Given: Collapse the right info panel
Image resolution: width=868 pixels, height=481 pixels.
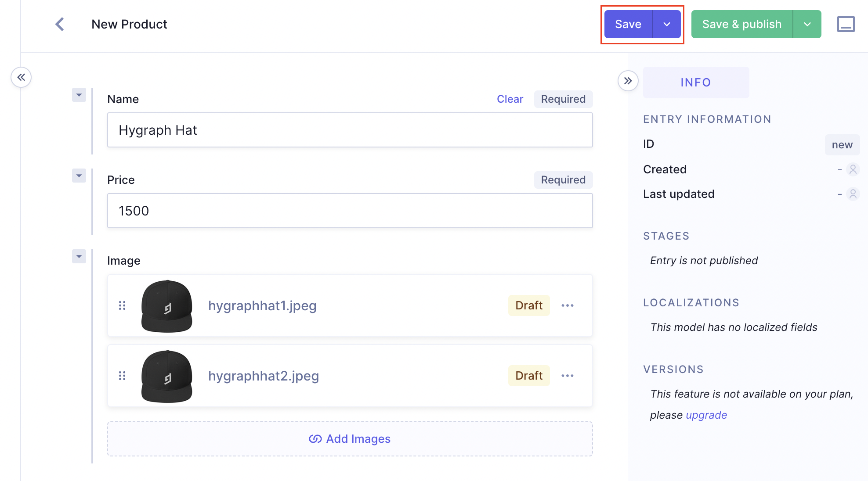Looking at the screenshot, I should coord(628,81).
